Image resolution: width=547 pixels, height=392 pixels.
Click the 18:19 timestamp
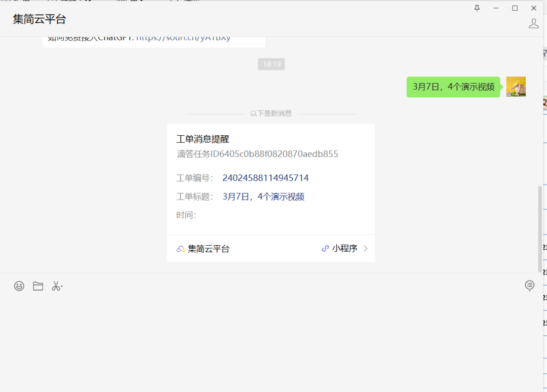point(271,64)
